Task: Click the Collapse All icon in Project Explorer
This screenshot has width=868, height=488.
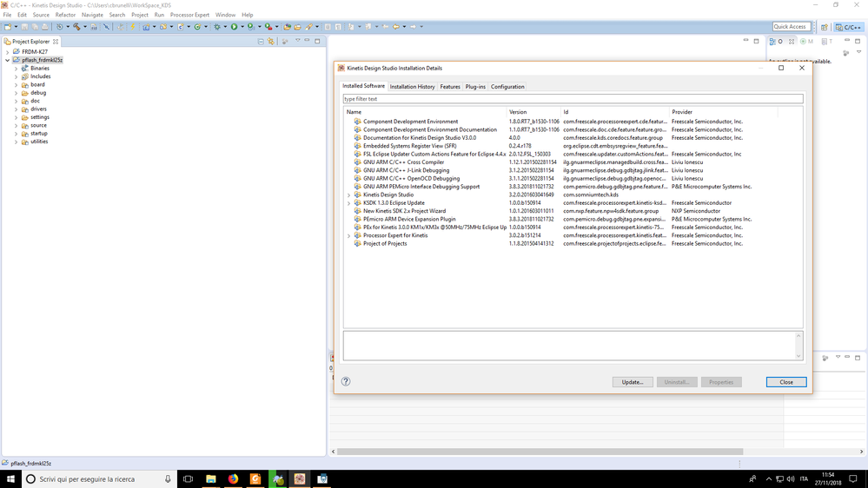Action: 261,41
